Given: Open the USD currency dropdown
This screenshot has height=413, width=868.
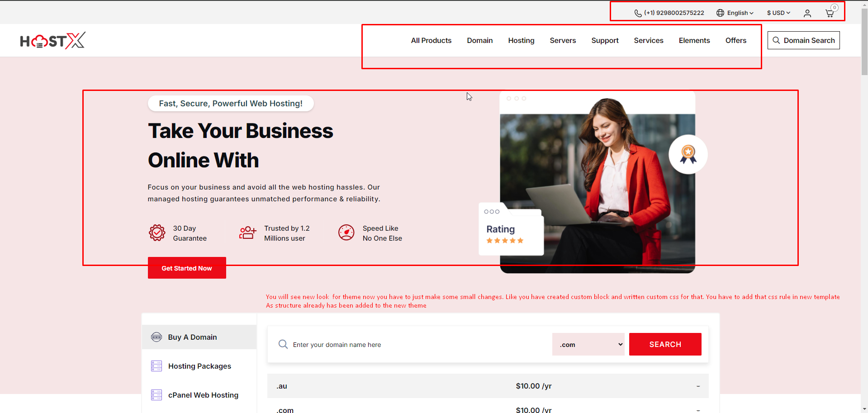Looking at the screenshot, I should [x=778, y=13].
